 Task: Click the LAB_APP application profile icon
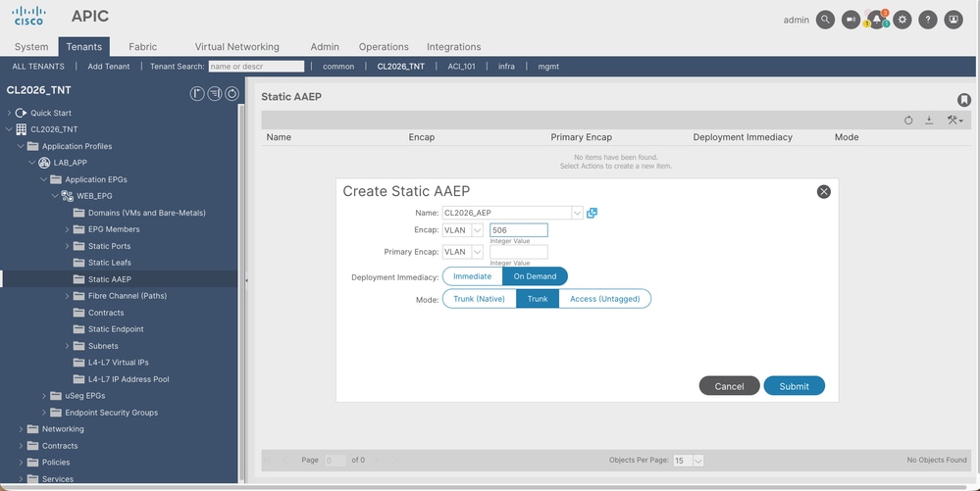click(44, 163)
